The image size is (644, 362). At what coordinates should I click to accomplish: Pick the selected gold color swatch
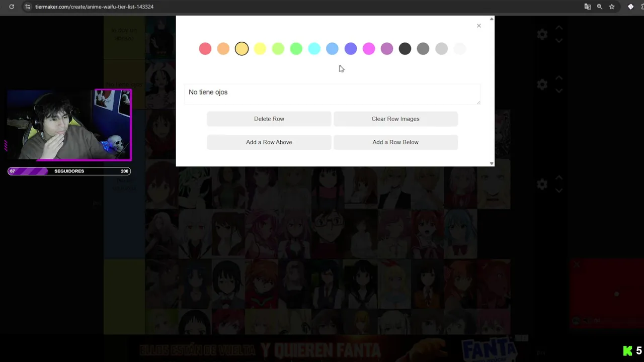coord(242,49)
